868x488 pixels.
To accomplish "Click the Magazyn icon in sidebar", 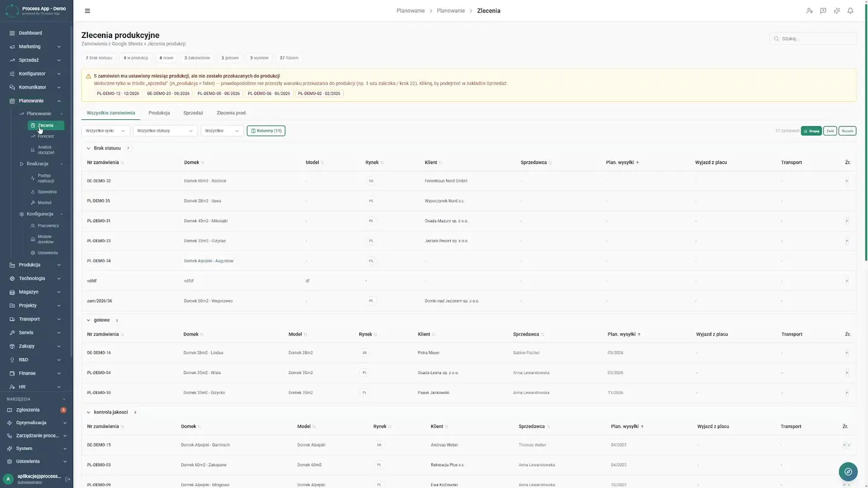I will [12, 292].
